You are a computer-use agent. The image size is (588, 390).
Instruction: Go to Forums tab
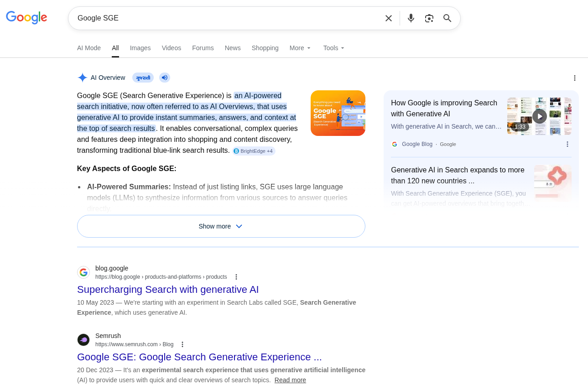click(x=203, y=48)
